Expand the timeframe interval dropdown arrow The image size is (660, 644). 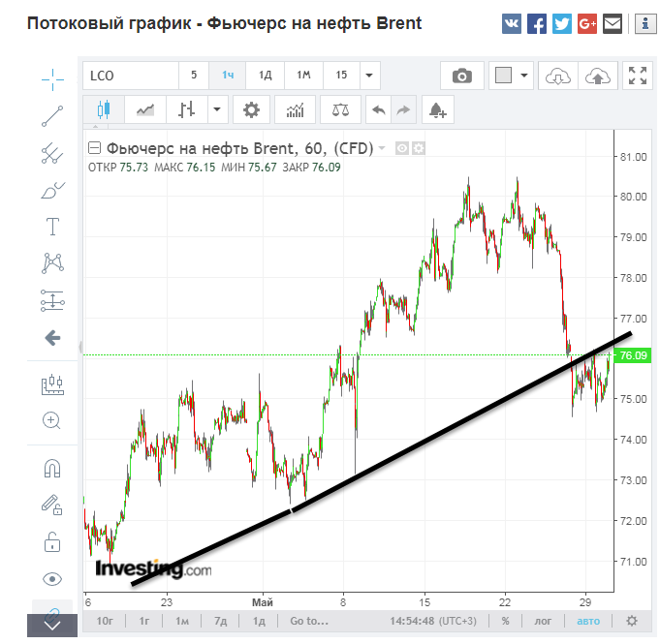(368, 76)
